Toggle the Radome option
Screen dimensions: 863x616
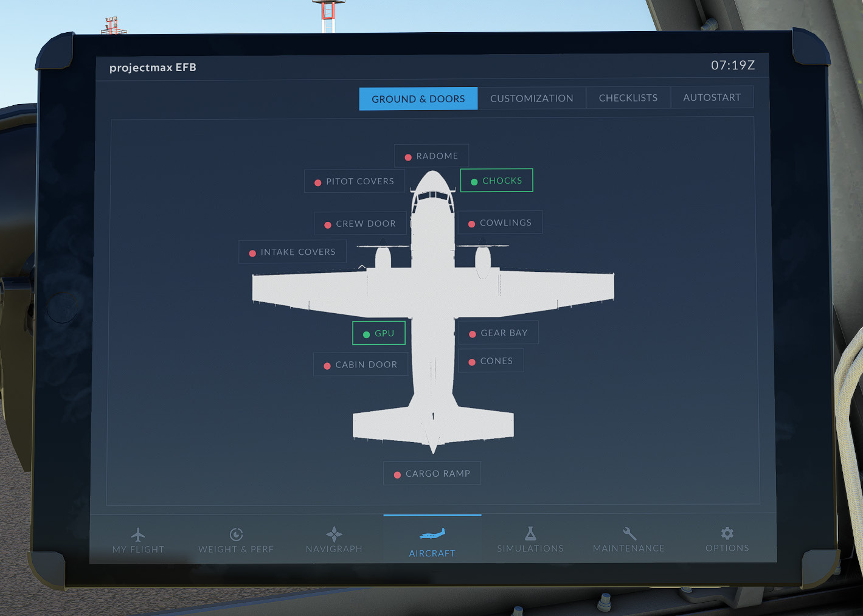431,156
